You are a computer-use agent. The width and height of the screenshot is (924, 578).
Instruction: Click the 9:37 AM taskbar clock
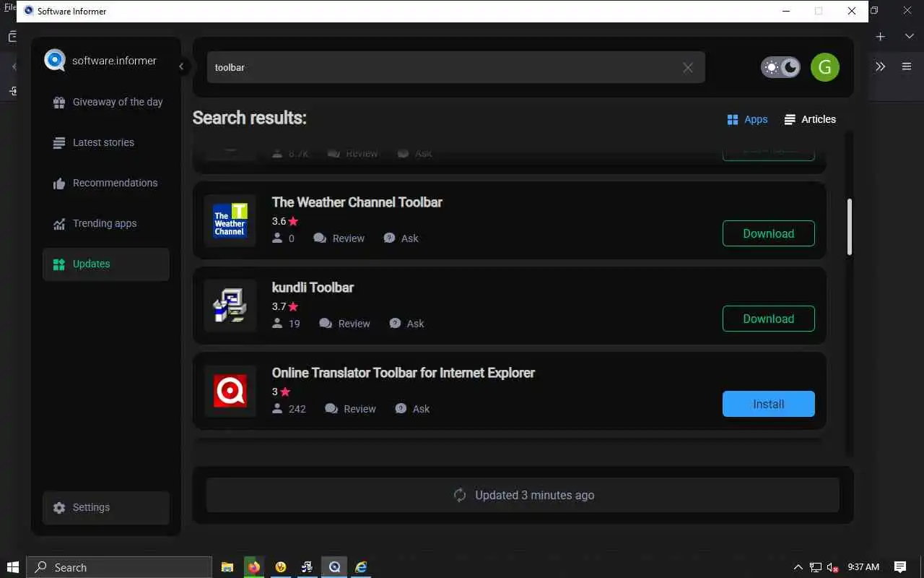click(x=863, y=567)
